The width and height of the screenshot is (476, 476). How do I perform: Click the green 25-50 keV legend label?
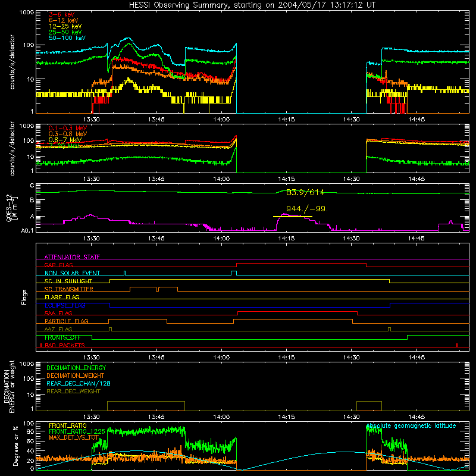pos(65,32)
